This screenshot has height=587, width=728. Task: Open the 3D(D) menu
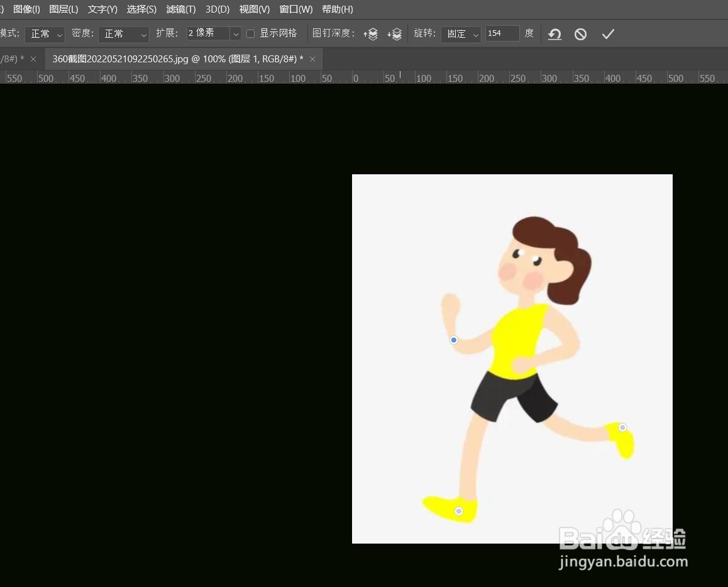tap(218, 9)
